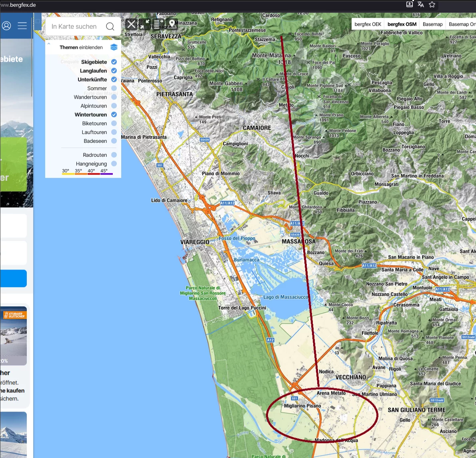Turn off the Wintertouren layer
The image size is (476, 458).
pyautogui.click(x=114, y=115)
